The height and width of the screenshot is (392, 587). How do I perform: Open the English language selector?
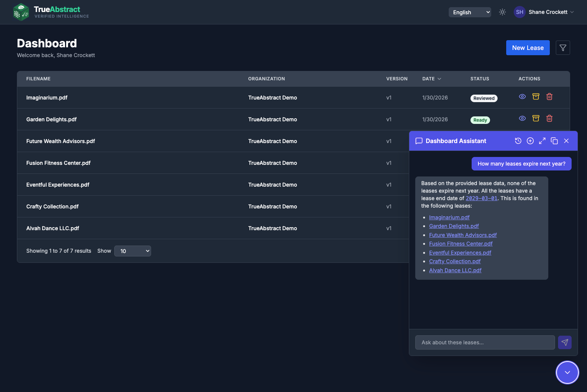point(470,12)
